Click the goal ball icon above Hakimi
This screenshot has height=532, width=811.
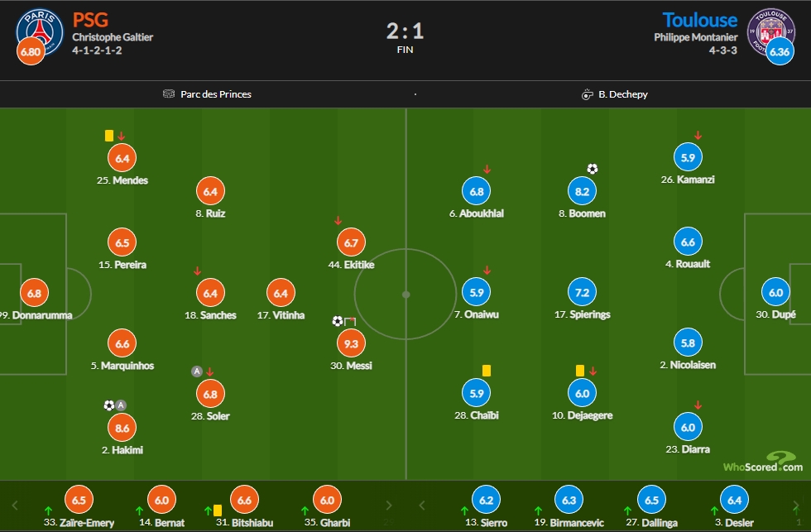coord(109,405)
